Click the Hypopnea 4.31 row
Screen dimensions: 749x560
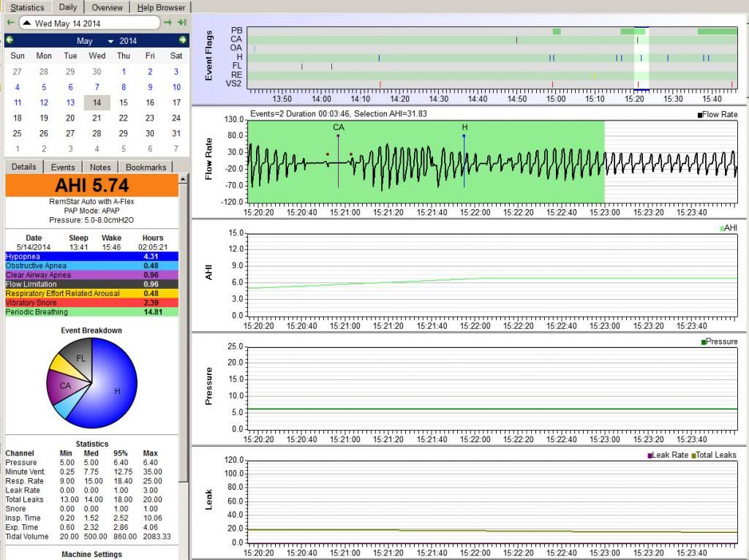pyautogui.click(x=91, y=257)
